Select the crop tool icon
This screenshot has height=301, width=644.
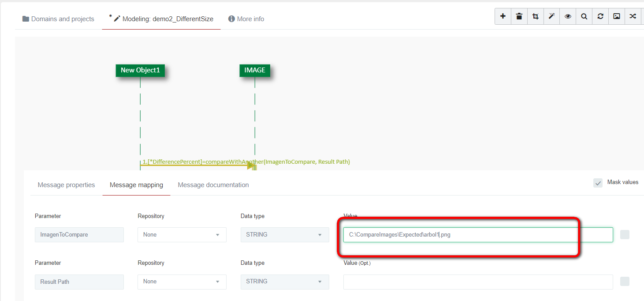click(x=536, y=16)
